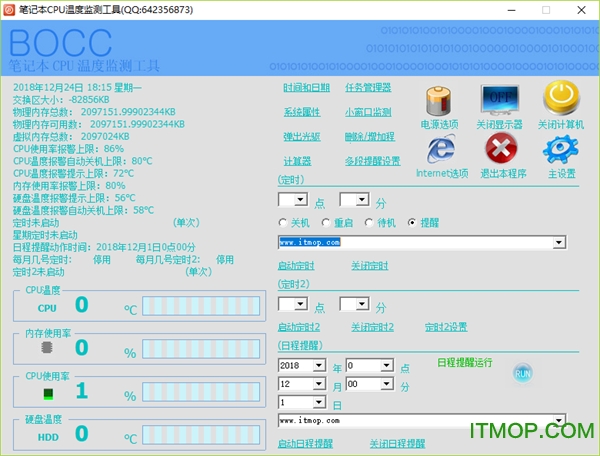Open the 主设置 blue gear icon
Viewport: 600px width, 456px height.
(x=561, y=150)
